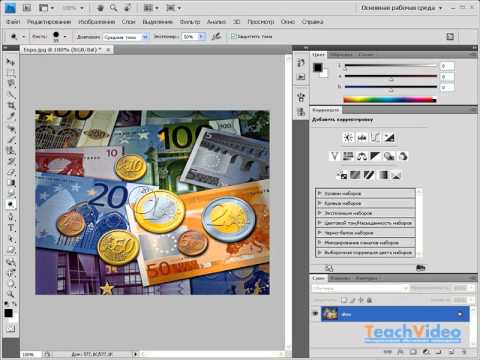
Task: Toggle lock position in Layers panel
Action: pyautogui.click(x=361, y=300)
